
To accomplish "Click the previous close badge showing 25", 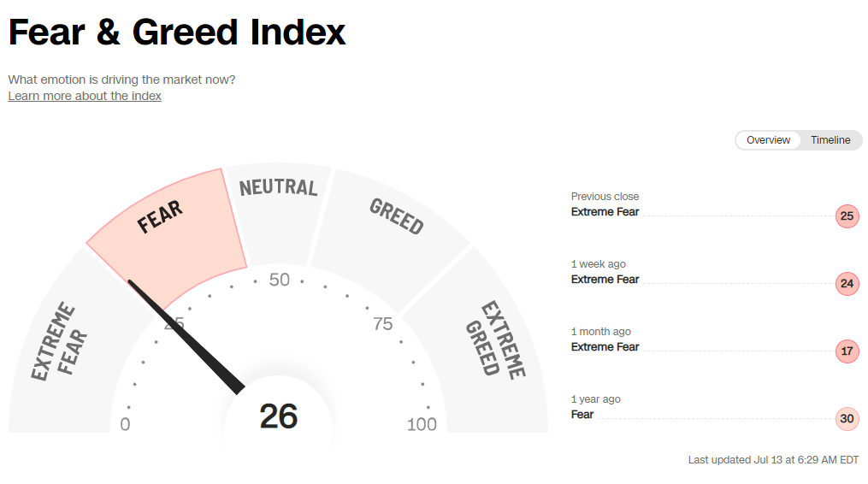I will pos(847,216).
